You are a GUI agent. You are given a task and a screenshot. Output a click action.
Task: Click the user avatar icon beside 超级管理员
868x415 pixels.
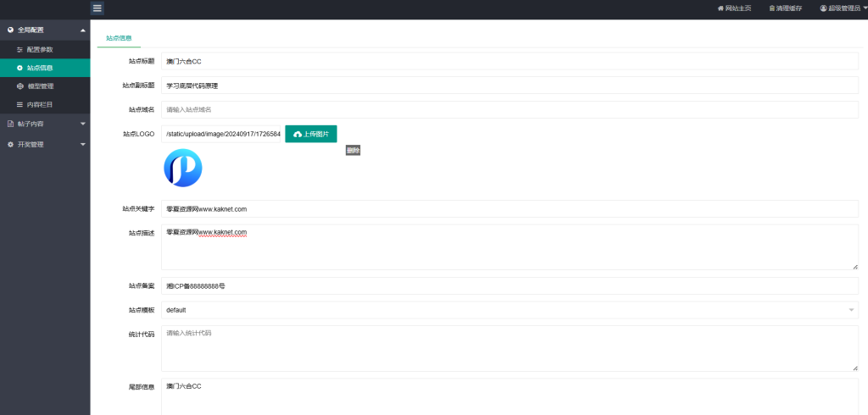(x=823, y=8)
